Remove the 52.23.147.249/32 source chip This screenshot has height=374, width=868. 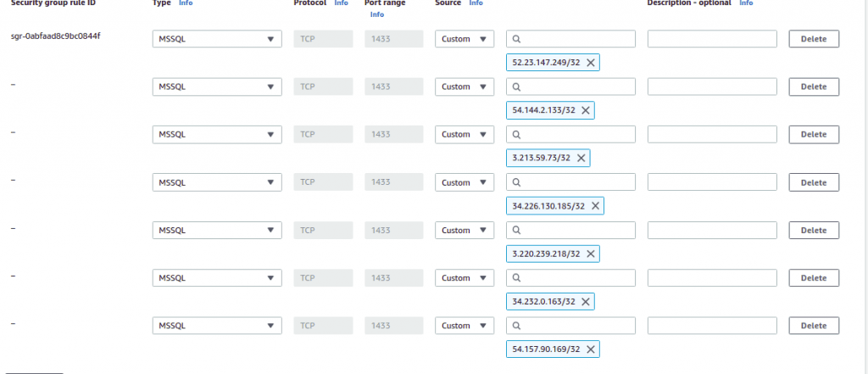click(x=591, y=63)
